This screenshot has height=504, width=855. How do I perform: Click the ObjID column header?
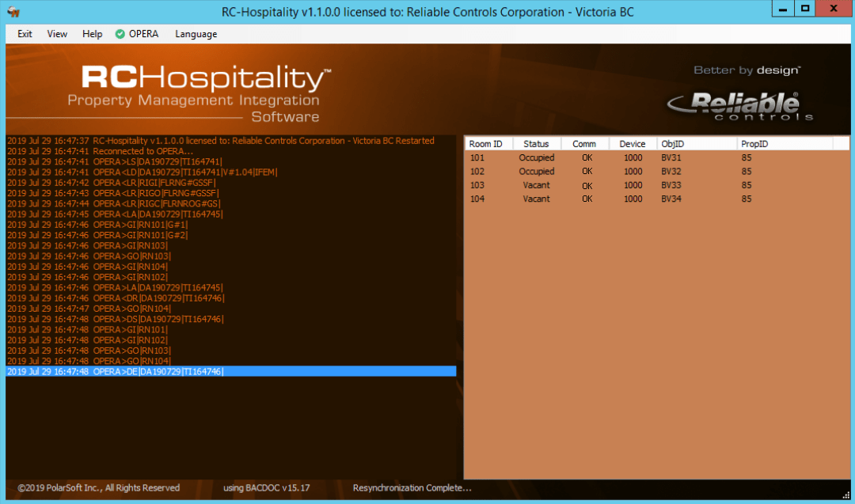coord(697,144)
